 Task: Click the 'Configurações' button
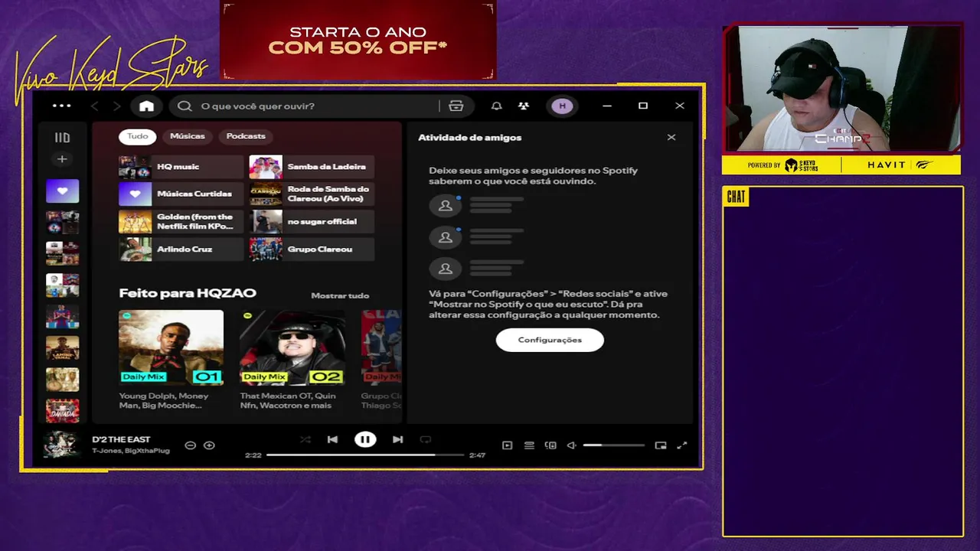550,340
